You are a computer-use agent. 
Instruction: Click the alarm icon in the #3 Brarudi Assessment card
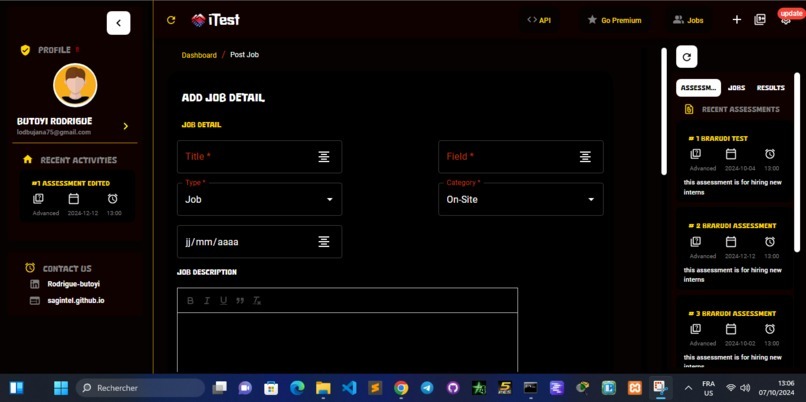770,329
